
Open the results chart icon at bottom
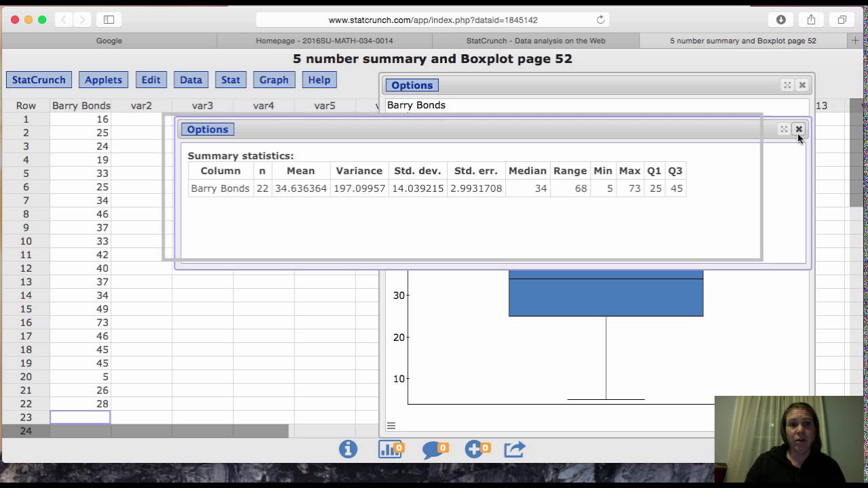click(x=391, y=449)
